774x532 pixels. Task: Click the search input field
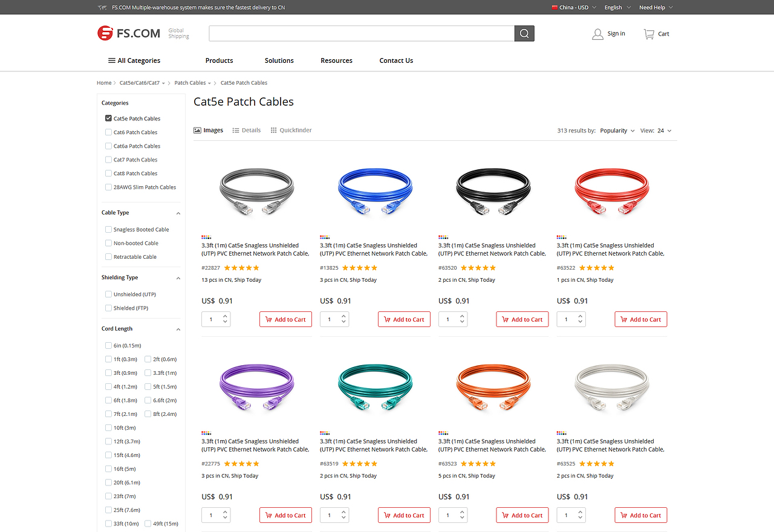point(361,34)
